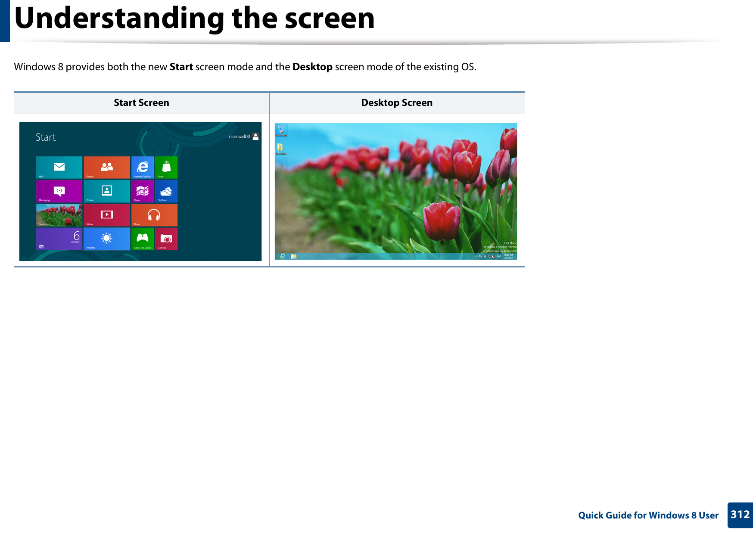The height and width of the screenshot is (534, 756).
Task: Select the Desktop tile showing tulips
Action: click(59, 215)
